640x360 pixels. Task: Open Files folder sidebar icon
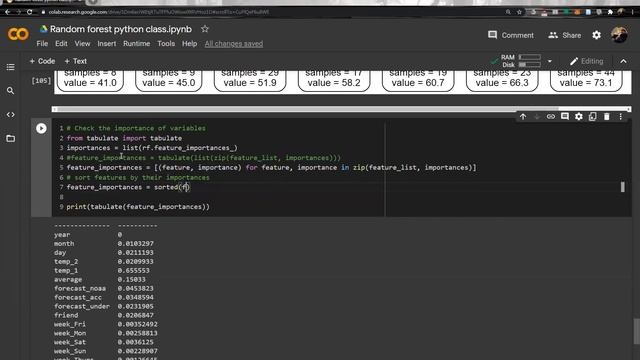coord(11,138)
